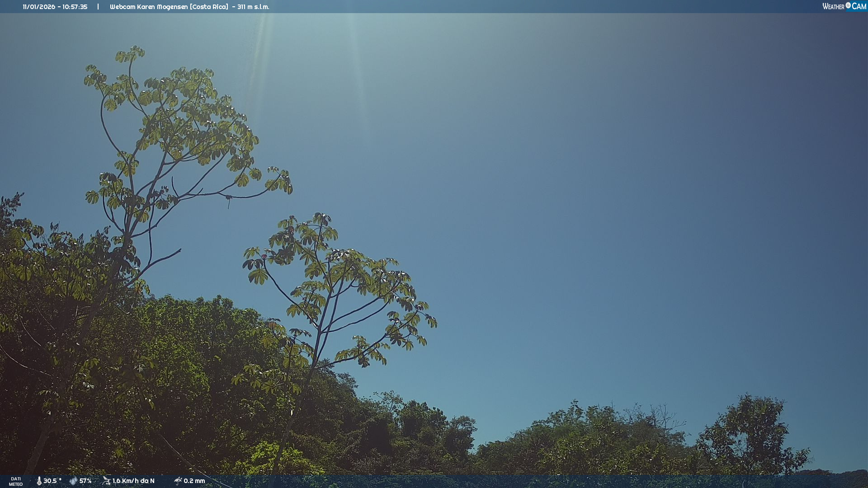Click the rain umbrella precipitation icon

(178, 481)
